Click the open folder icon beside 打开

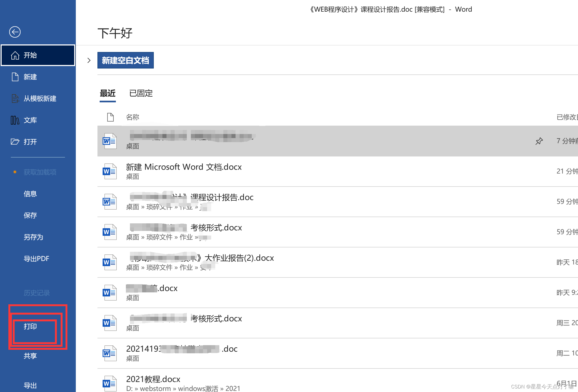[15, 142]
